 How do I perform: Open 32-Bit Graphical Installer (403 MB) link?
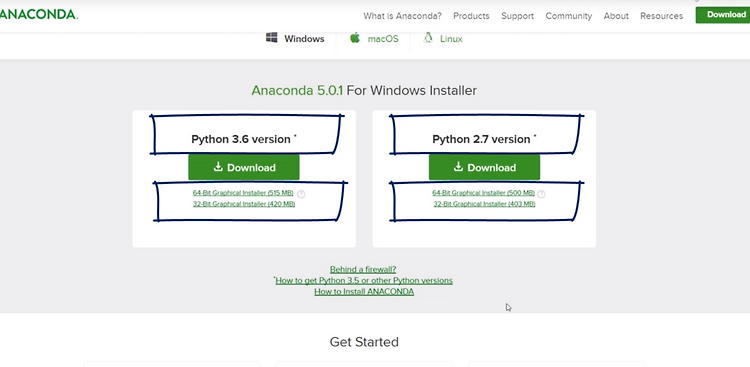click(x=484, y=204)
